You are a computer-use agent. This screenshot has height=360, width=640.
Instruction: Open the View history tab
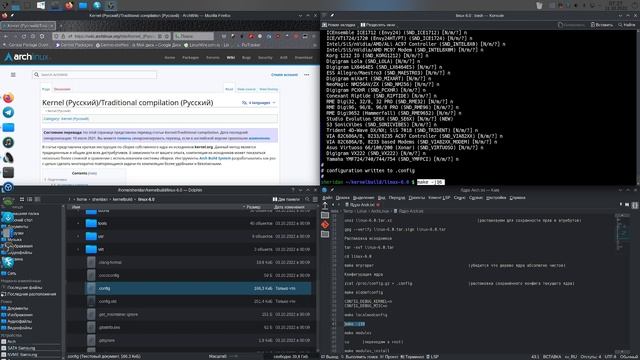[269, 89]
